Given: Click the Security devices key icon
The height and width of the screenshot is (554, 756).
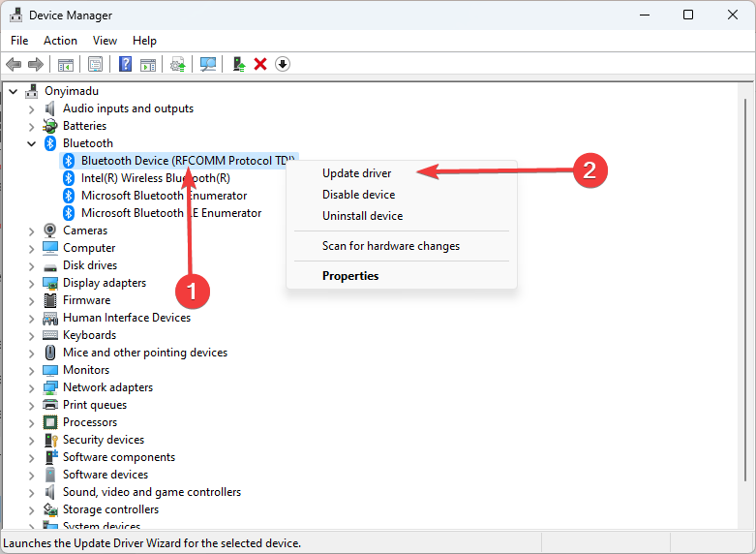Looking at the screenshot, I should tap(50, 440).
